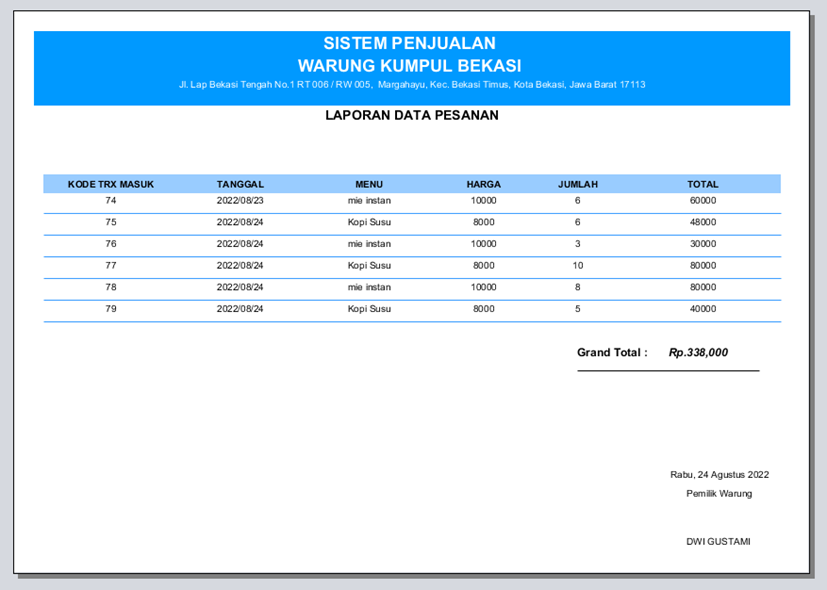Screen dimensions: 827x590
Task: Select the 'Rp.338,000' grand total amount
Action: tap(698, 352)
